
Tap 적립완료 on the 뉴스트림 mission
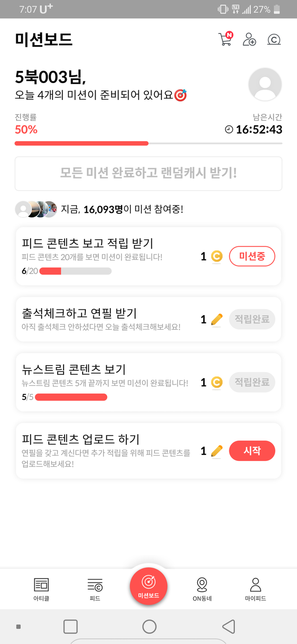click(252, 382)
